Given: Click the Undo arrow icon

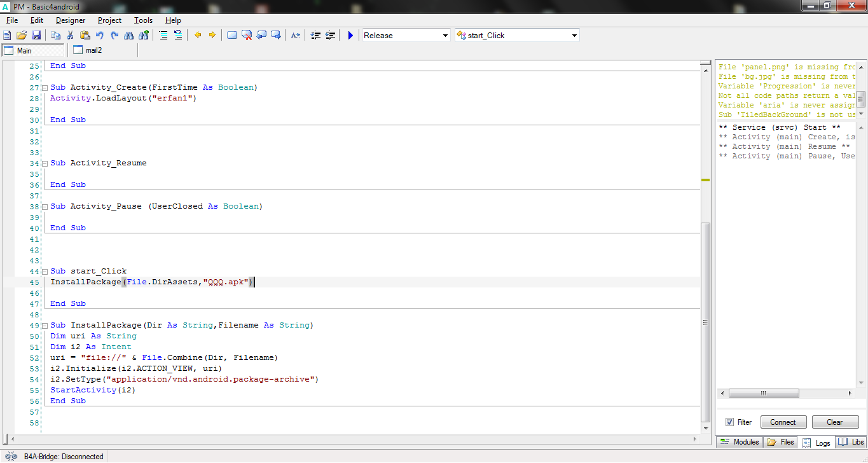Looking at the screenshot, I should pyautogui.click(x=100, y=36).
